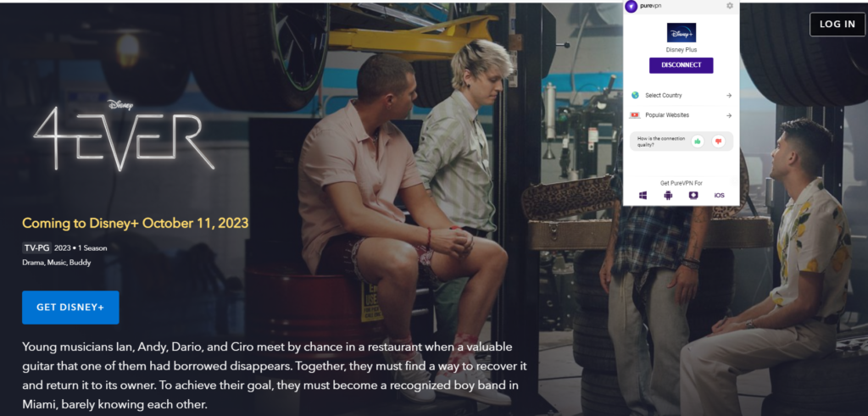Open the Select Country menu item

click(681, 96)
